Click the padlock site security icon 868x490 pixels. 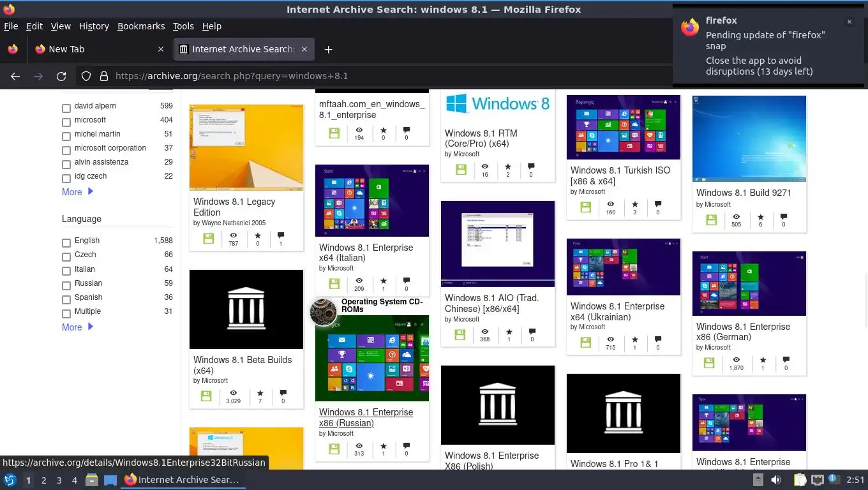point(104,76)
